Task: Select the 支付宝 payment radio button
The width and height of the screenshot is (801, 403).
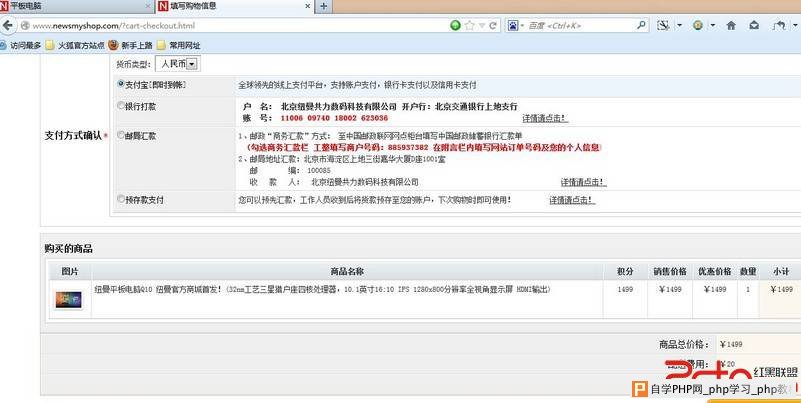Action: tap(121, 84)
